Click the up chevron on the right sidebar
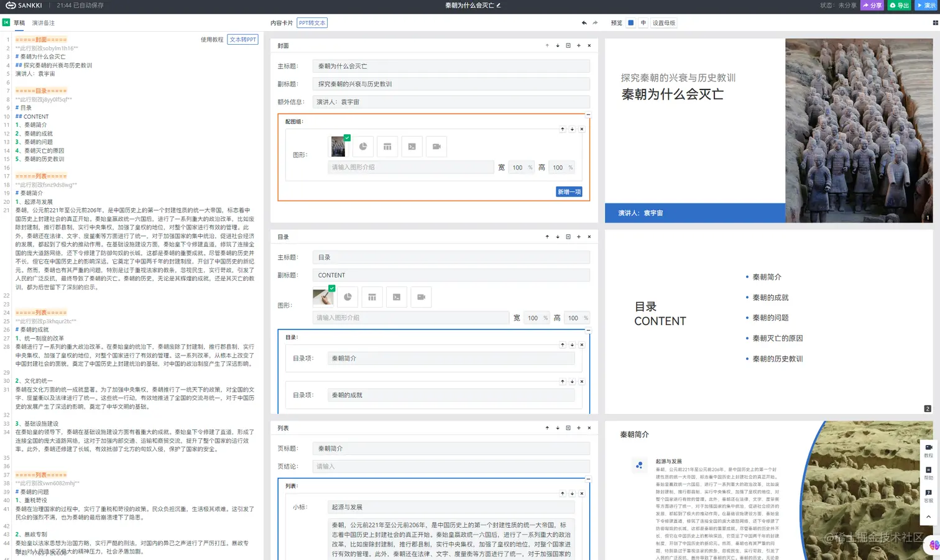This screenshot has width=940, height=560. (x=928, y=516)
